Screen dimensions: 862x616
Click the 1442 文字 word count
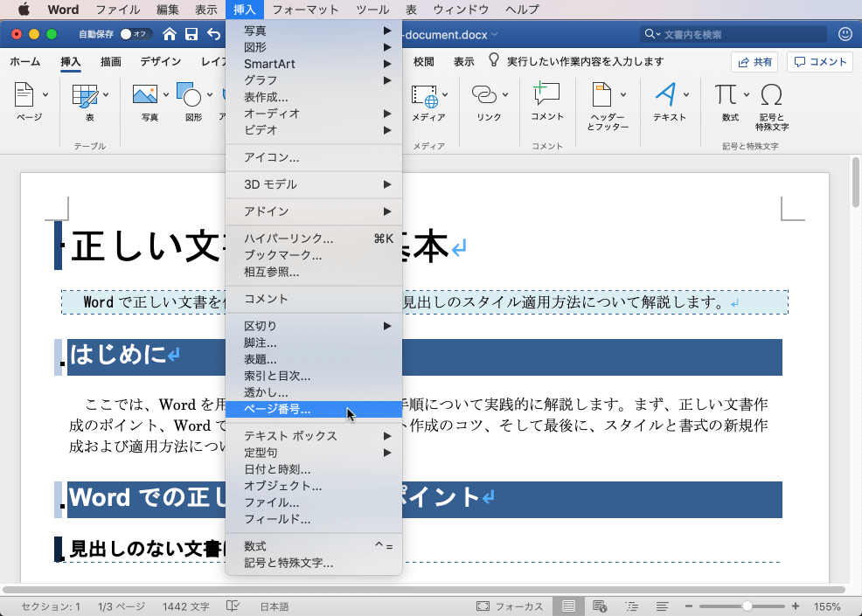click(186, 606)
